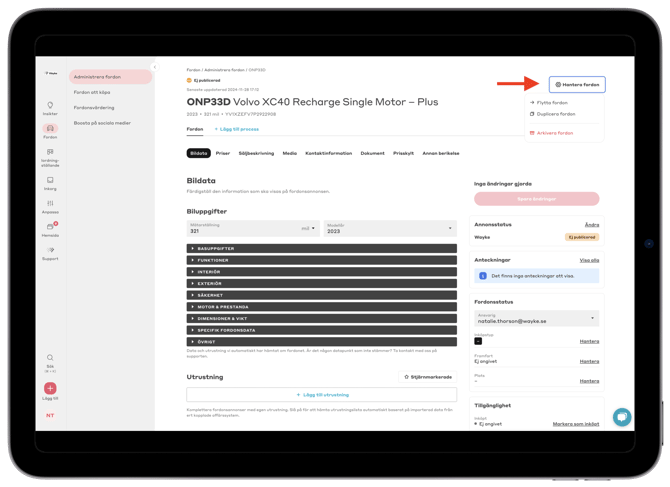
Task: Choose Duplicera fordon from dropdown menu
Action: pos(552,114)
